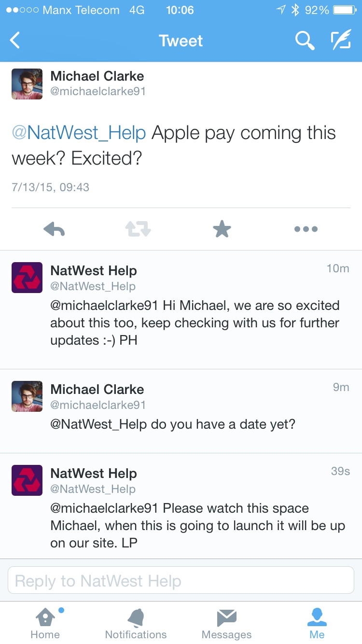The height and width of the screenshot is (644, 362).
Task: Open @NatWest_Help mention link in main tweet
Action: click(x=79, y=133)
